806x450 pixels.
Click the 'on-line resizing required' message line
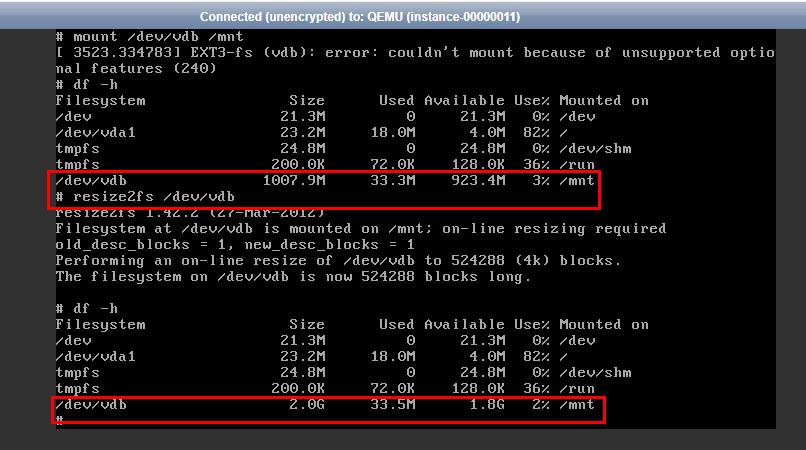(x=360, y=228)
